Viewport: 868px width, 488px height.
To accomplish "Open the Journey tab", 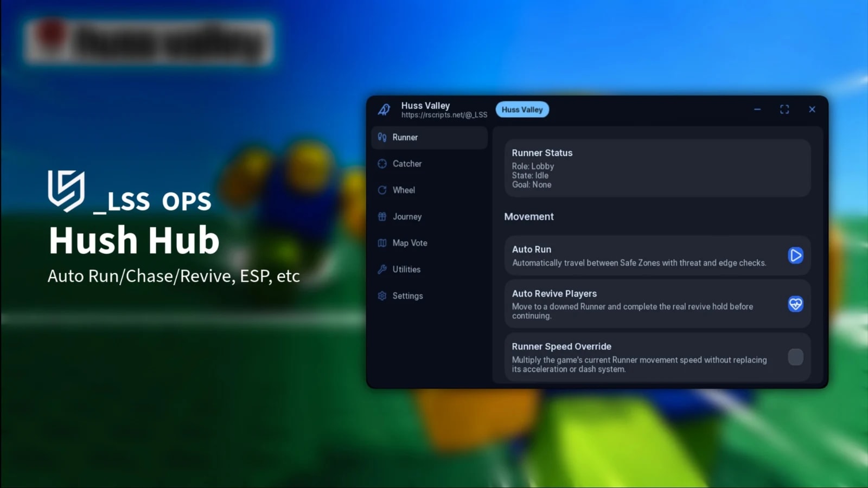I will click(429, 217).
